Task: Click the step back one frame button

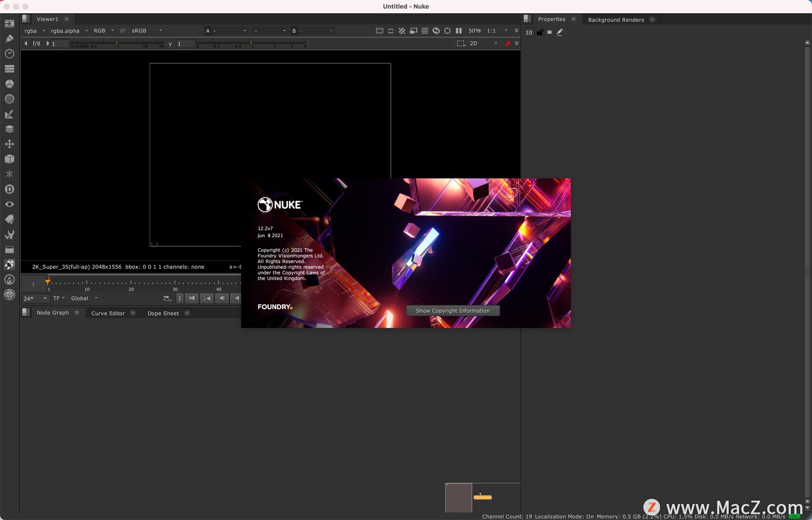Action: pyautogui.click(x=222, y=298)
